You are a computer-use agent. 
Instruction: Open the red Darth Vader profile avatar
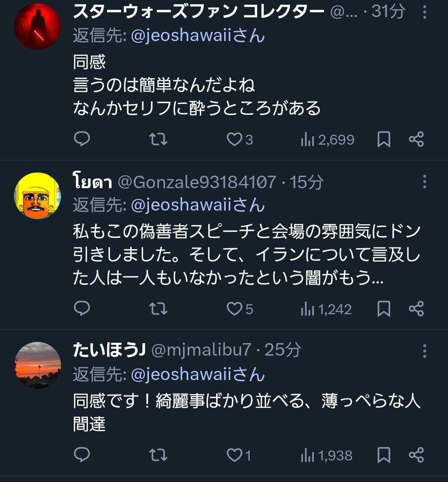click(x=37, y=26)
